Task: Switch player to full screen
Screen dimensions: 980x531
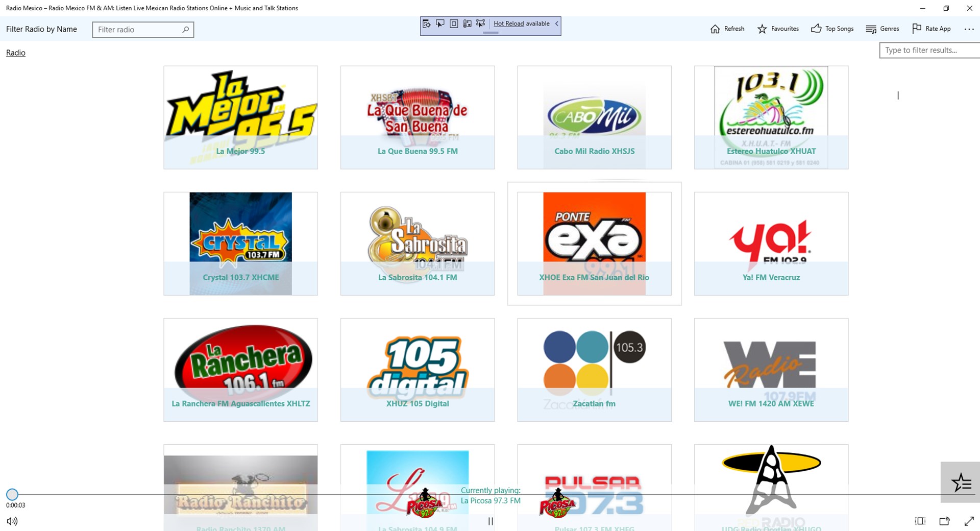Action: click(x=969, y=521)
